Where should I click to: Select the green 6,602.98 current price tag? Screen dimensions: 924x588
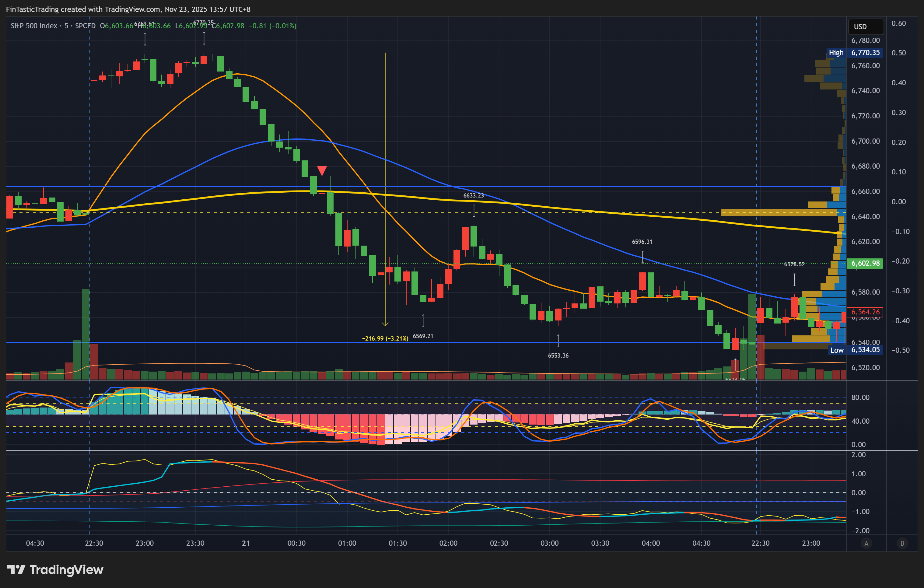pos(865,263)
